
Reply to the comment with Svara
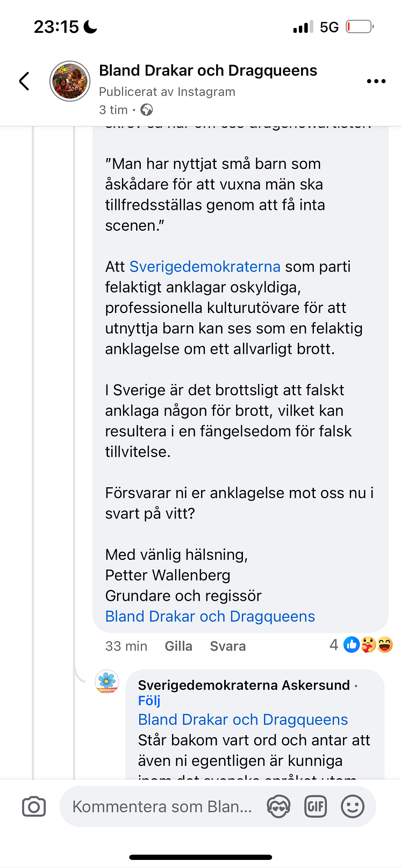(x=228, y=646)
